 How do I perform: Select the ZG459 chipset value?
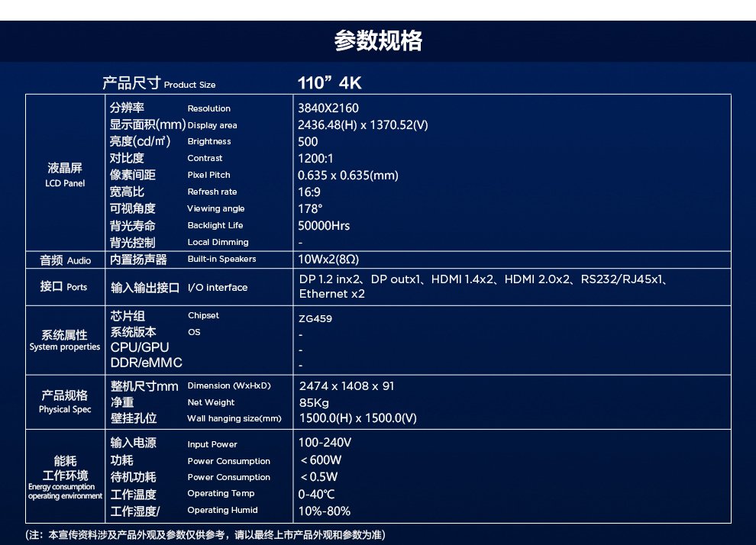pos(315,319)
